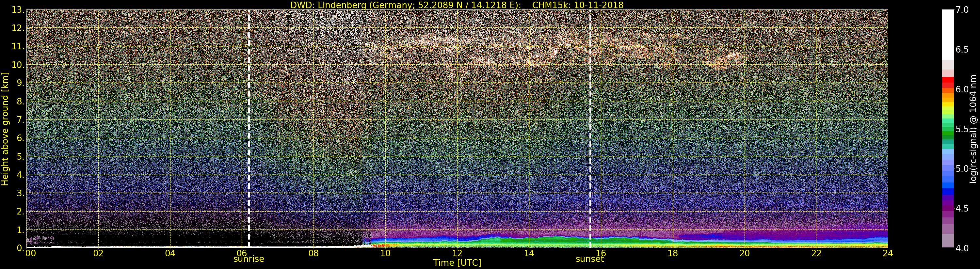Click the '22' time tick label
The height and width of the screenshot is (269, 980).
(x=816, y=253)
